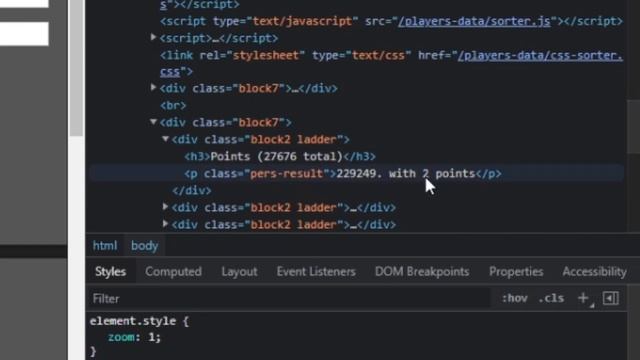Open the Accessibility tab
This screenshot has height=360, width=640.
coord(594,272)
